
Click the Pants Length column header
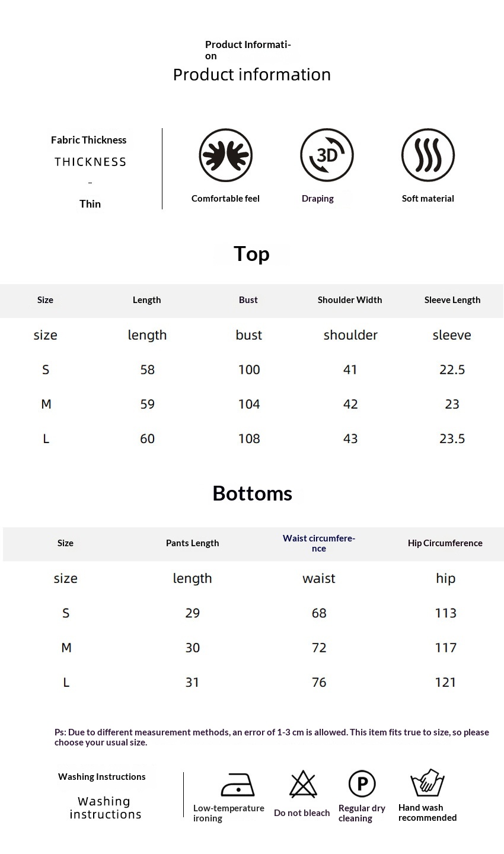[x=192, y=543]
